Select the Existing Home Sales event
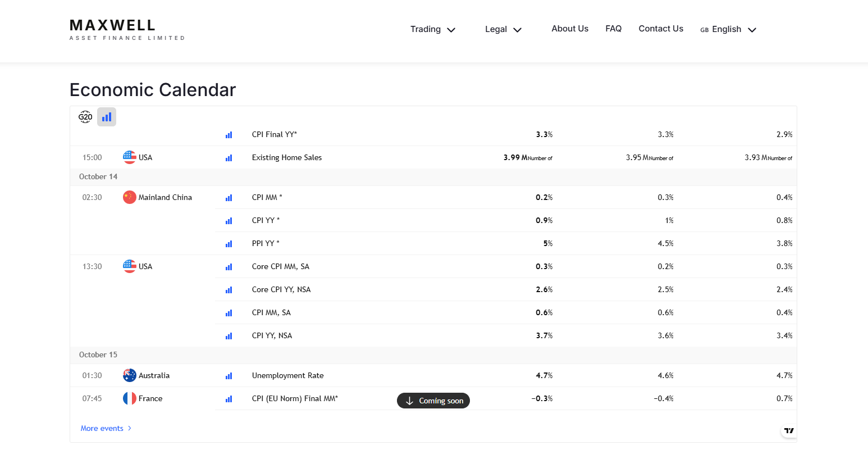Screen dimensions: 868x468 [287, 157]
